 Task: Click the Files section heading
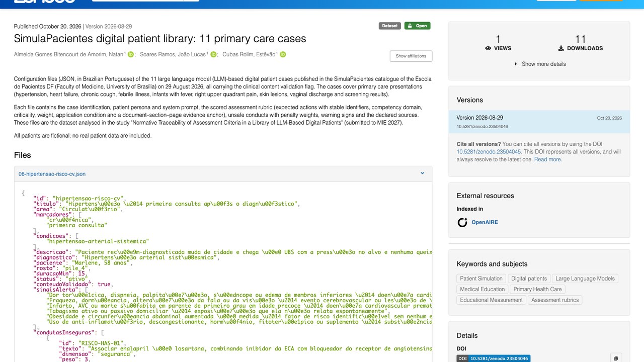point(23,155)
